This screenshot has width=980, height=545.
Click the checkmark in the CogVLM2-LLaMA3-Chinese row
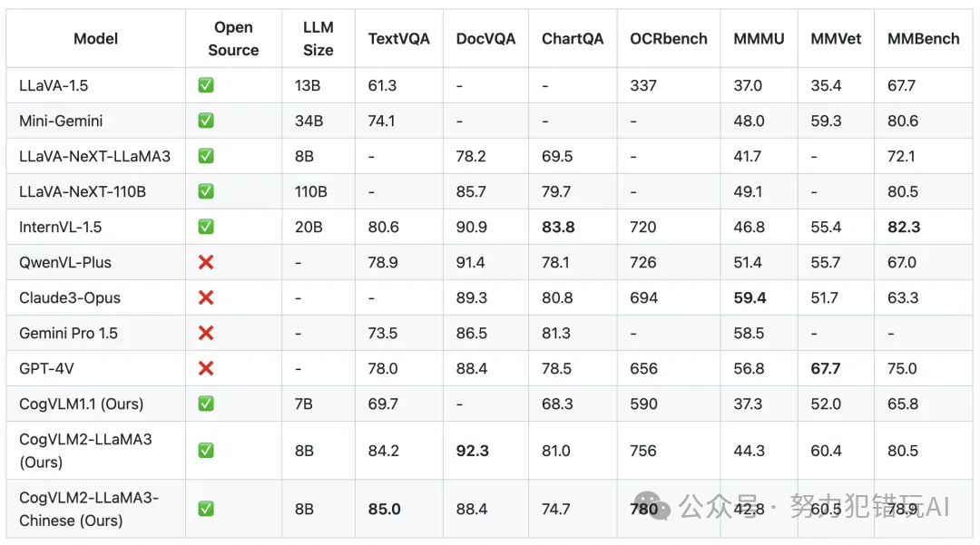(x=206, y=510)
